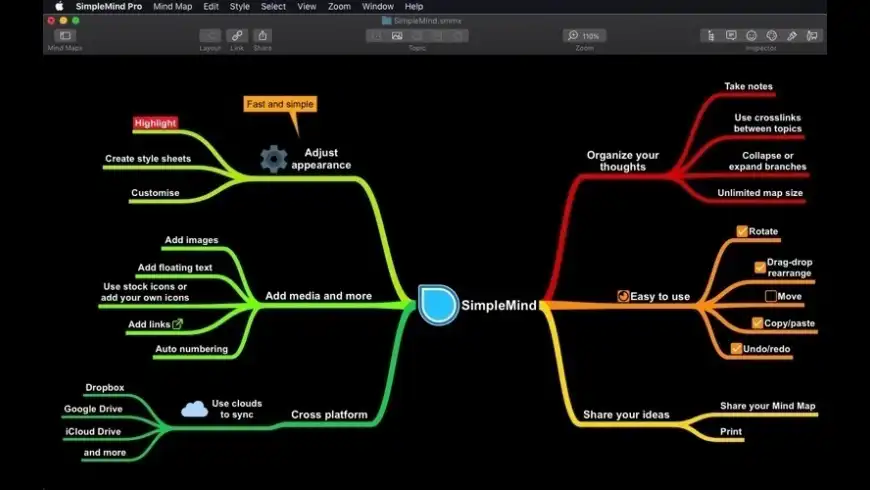This screenshot has height=490, width=870.
Task: Open the outline tree Inspector icon
Action: pyautogui.click(x=711, y=36)
